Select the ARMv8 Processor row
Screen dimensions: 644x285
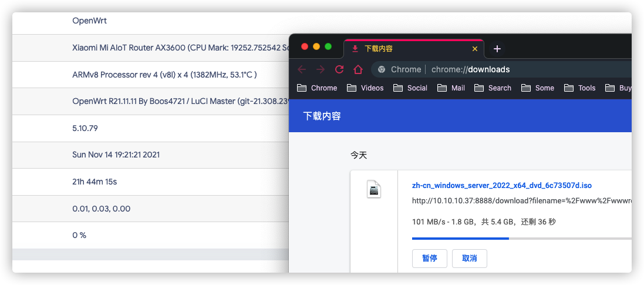pyautogui.click(x=150, y=75)
